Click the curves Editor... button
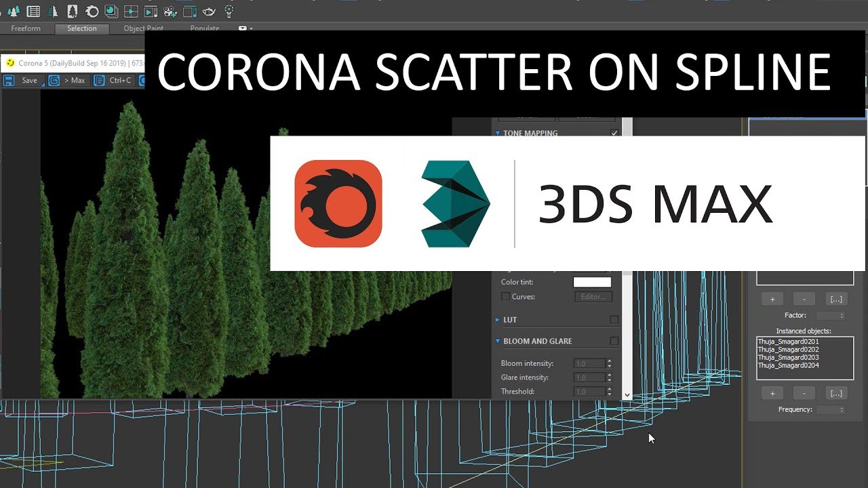 tap(593, 296)
